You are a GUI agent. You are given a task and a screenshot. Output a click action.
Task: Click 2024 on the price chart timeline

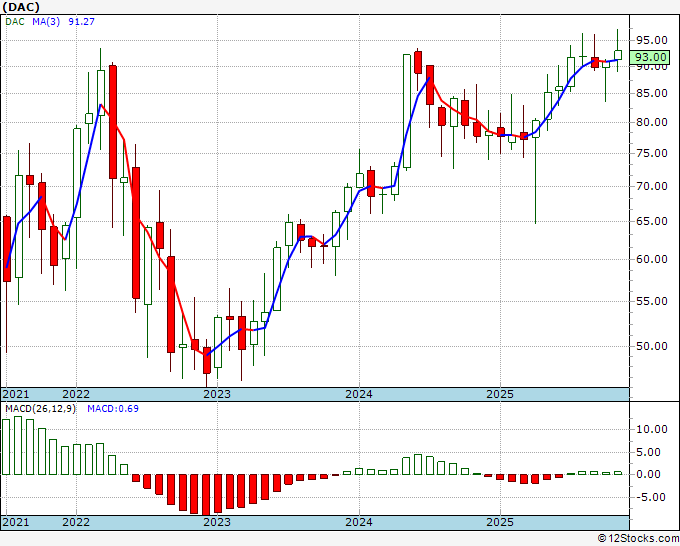[x=359, y=394]
